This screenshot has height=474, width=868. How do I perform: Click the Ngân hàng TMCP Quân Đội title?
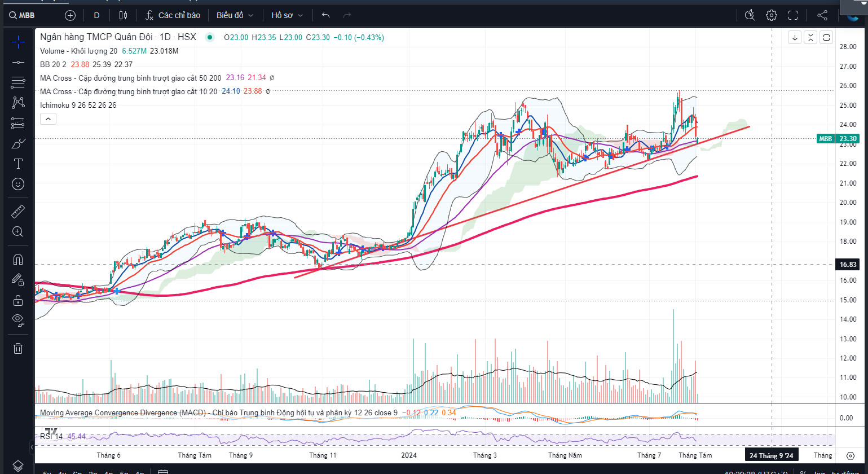(96, 37)
